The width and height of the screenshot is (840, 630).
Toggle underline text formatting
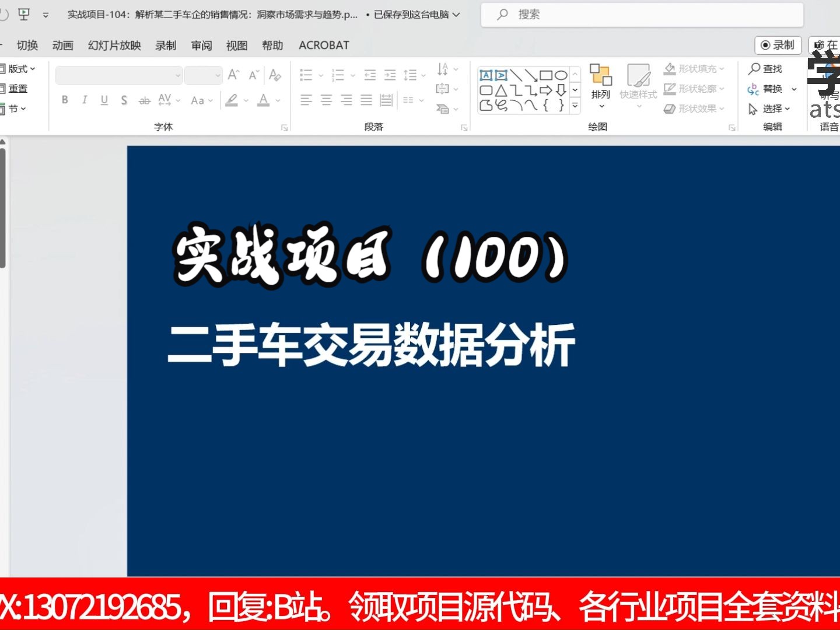coord(104,100)
